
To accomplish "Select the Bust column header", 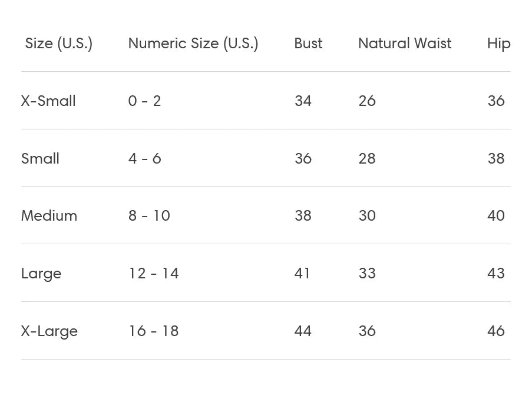I will point(308,44).
